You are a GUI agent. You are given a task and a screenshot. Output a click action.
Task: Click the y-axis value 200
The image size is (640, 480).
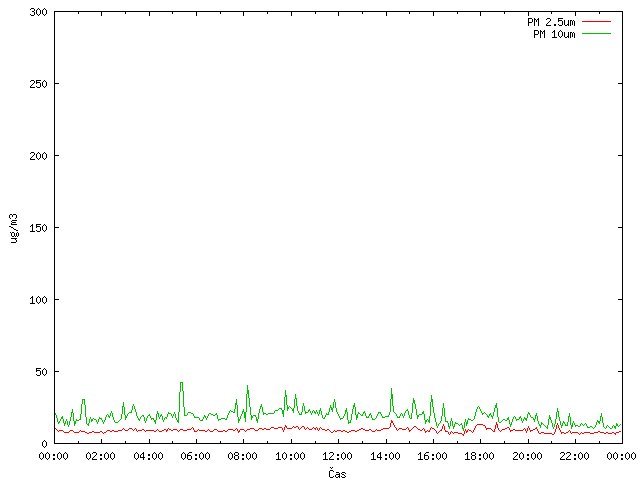click(38, 156)
